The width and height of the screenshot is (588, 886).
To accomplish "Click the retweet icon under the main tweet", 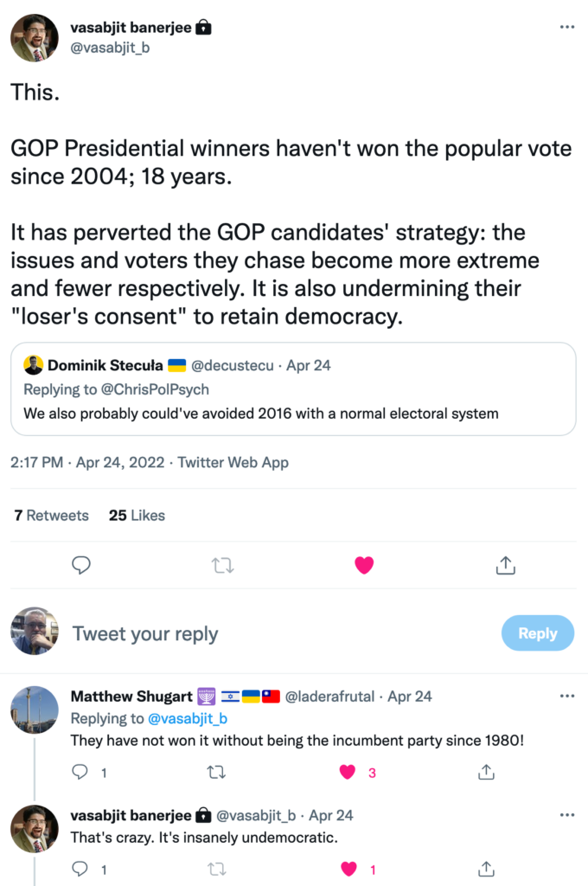I will click(x=222, y=565).
